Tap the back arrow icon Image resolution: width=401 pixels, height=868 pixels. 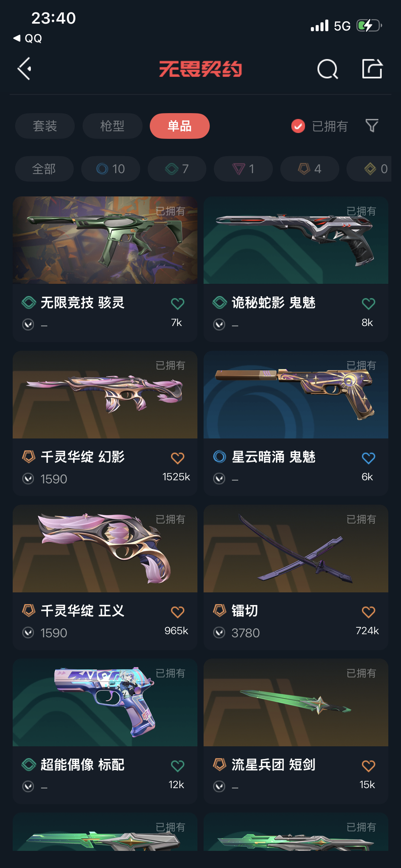[25, 69]
